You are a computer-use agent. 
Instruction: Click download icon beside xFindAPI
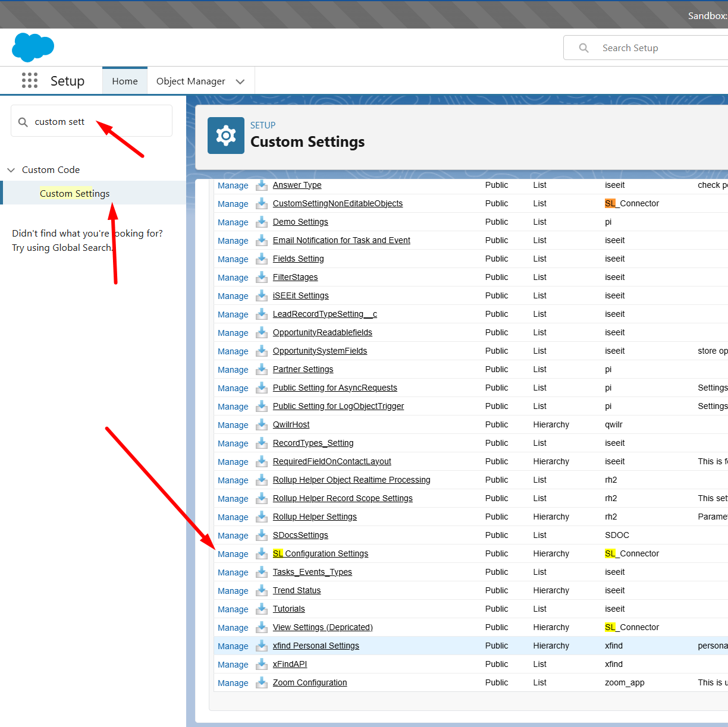tap(262, 664)
